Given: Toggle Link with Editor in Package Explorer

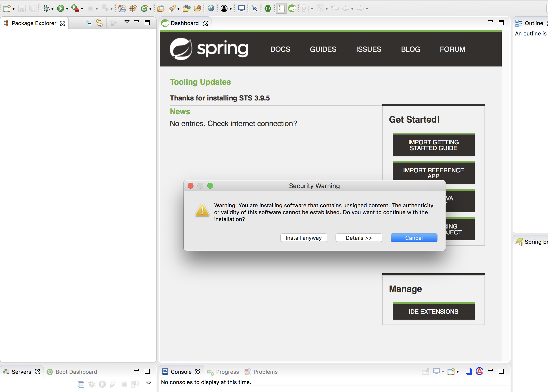Looking at the screenshot, I should point(99,23).
